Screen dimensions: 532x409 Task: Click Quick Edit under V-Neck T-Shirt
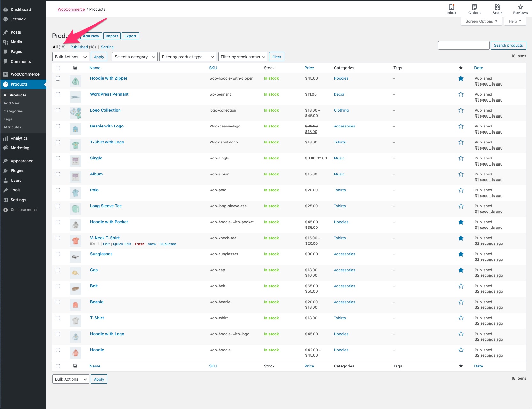pyautogui.click(x=122, y=244)
